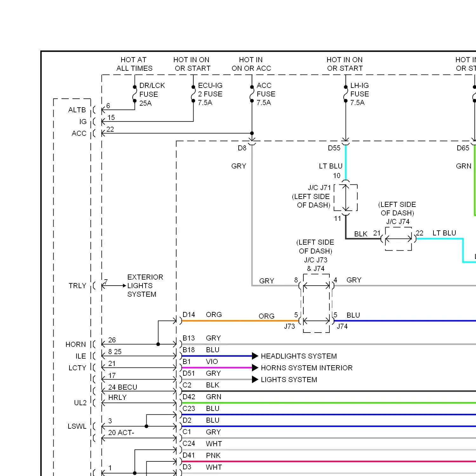The image size is (476, 476).
Task: Click the 'J/C J73 & J74' label
Action: point(315,264)
